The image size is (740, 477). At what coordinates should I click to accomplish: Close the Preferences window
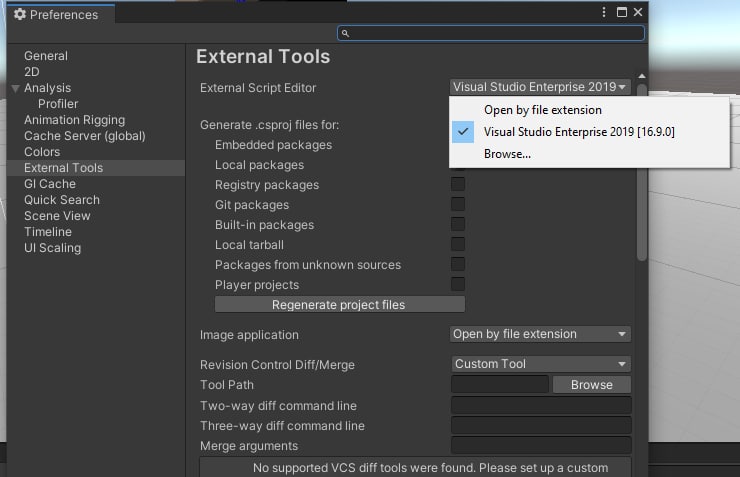pos(638,12)
